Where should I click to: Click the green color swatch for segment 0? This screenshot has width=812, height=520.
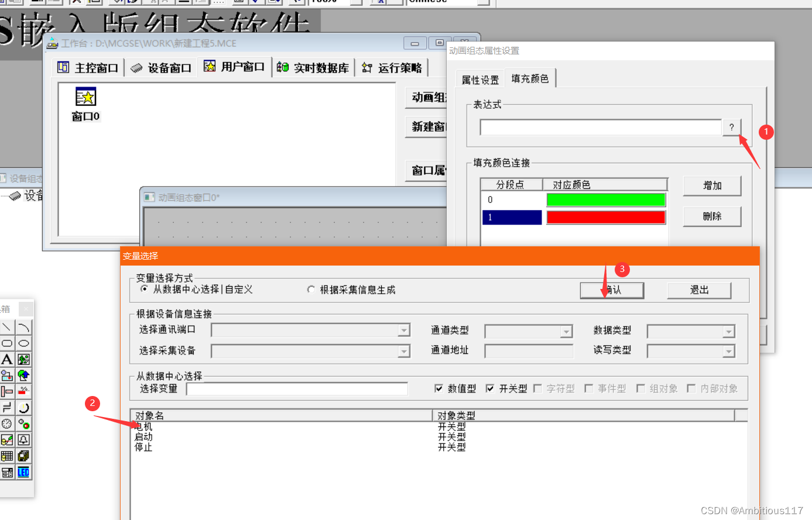[606, 200]
